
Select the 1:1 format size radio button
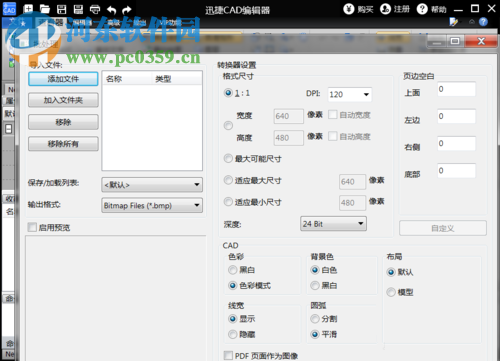(228, 93)
